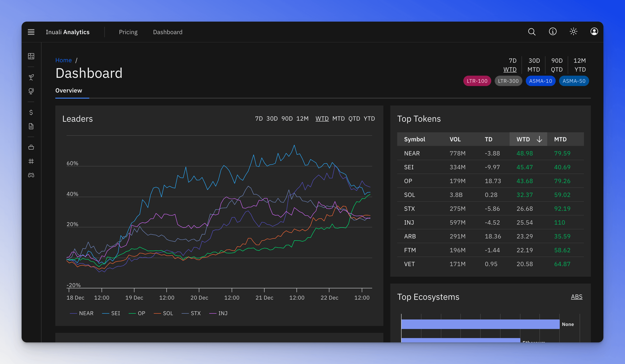Click the None ecosystem bar
The image size is (625, 364).
480,324
